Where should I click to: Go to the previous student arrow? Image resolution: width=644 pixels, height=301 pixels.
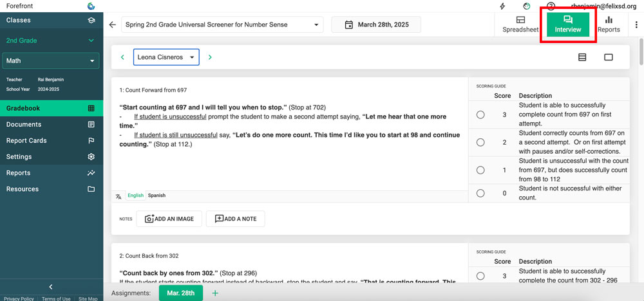point(122,57)
